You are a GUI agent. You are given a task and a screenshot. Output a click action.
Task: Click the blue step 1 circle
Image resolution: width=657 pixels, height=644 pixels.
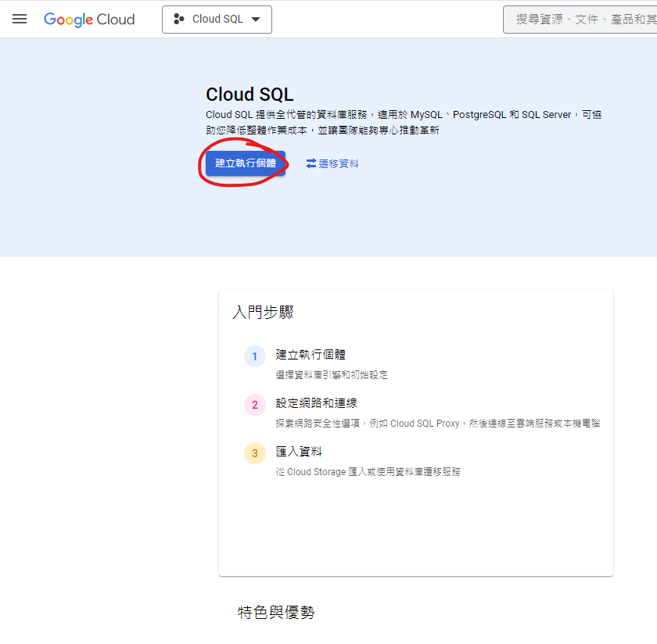pyautogui.click(x=254, y=357)
